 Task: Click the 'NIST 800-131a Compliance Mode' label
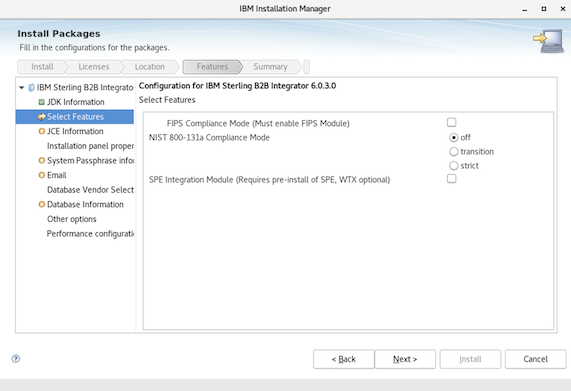pos(209,138)
